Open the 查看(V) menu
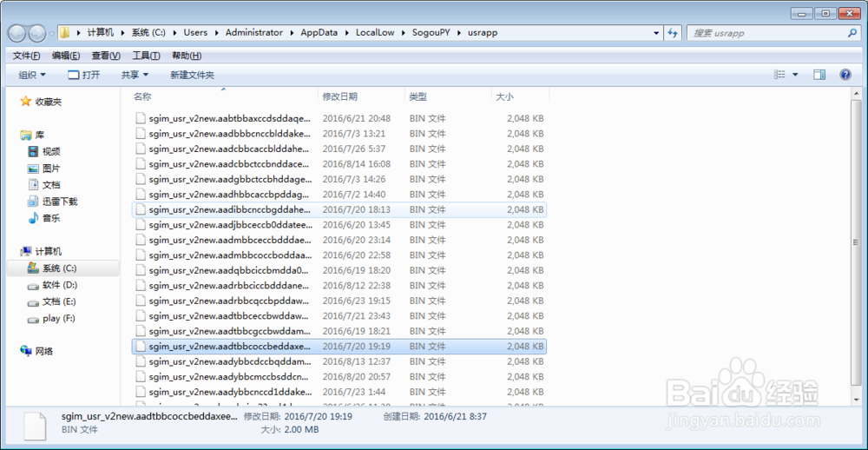Screen dimensions: 868x450 pos(106,56)
